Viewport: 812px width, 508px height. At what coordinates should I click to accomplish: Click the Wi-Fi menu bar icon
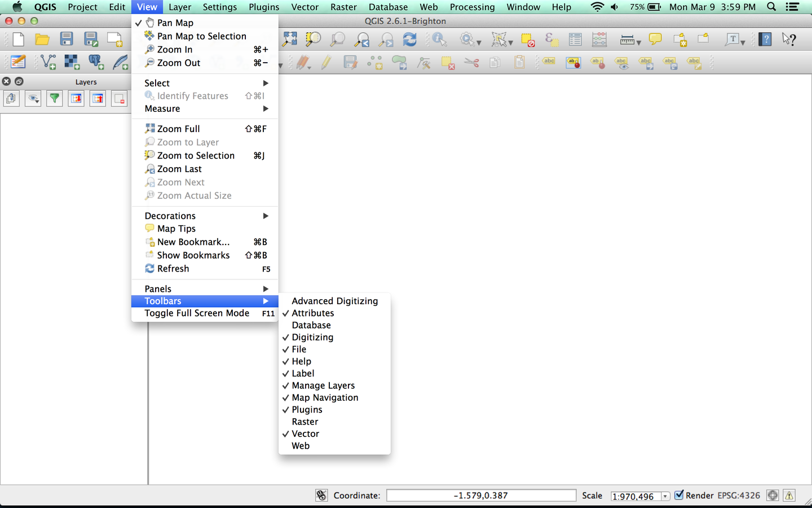597,7
